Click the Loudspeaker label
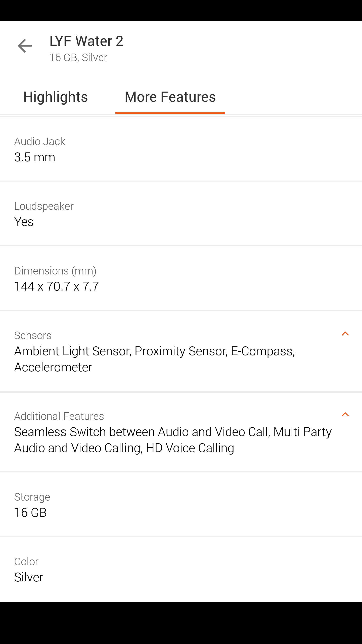362x644 pixels. [44, 206]
